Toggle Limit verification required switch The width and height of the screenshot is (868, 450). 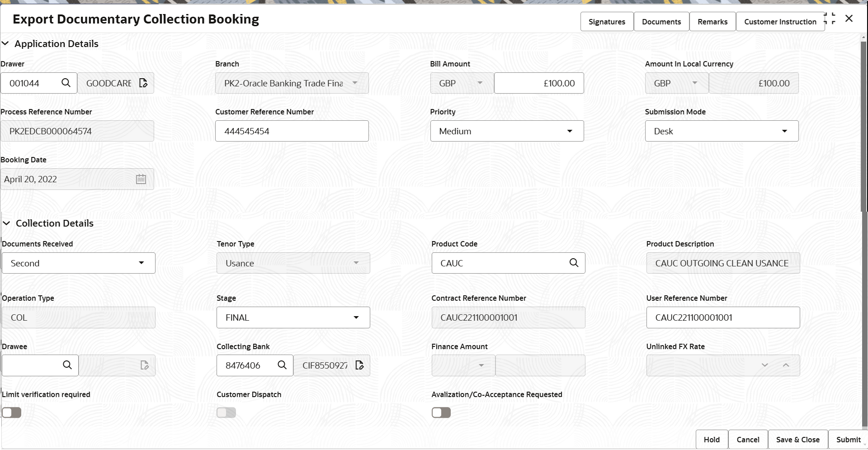(12, 412)
